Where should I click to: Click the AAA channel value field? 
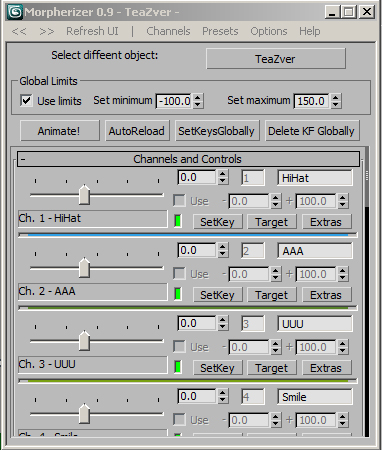[197, 250]
